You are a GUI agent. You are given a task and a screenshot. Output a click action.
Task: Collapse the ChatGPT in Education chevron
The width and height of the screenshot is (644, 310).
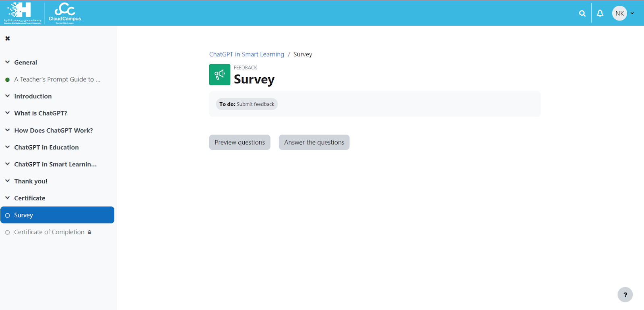pyautogui.click(x=7, y=147)
